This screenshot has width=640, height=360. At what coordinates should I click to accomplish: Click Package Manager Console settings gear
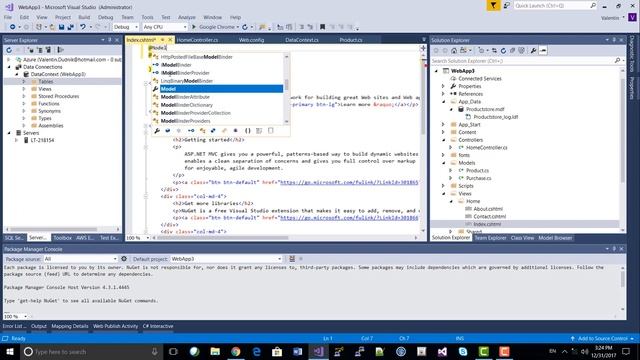coord(124,259)
